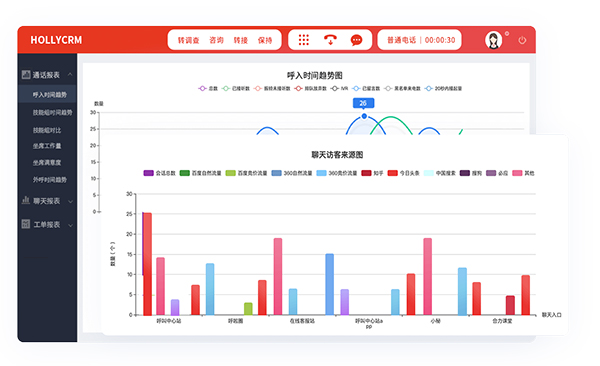The width and height of the screenshot is (600, 366).
Task: Click the 呼入时间趋势图 chart title
Action: click(x=315, y=75)
